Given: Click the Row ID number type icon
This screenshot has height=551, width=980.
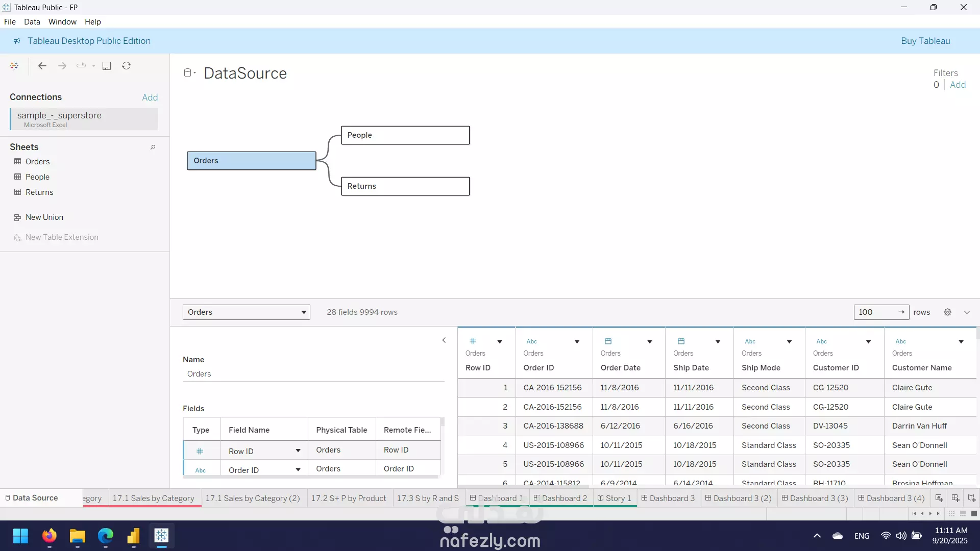Looking at the screenshot, I should coord(473,341).
